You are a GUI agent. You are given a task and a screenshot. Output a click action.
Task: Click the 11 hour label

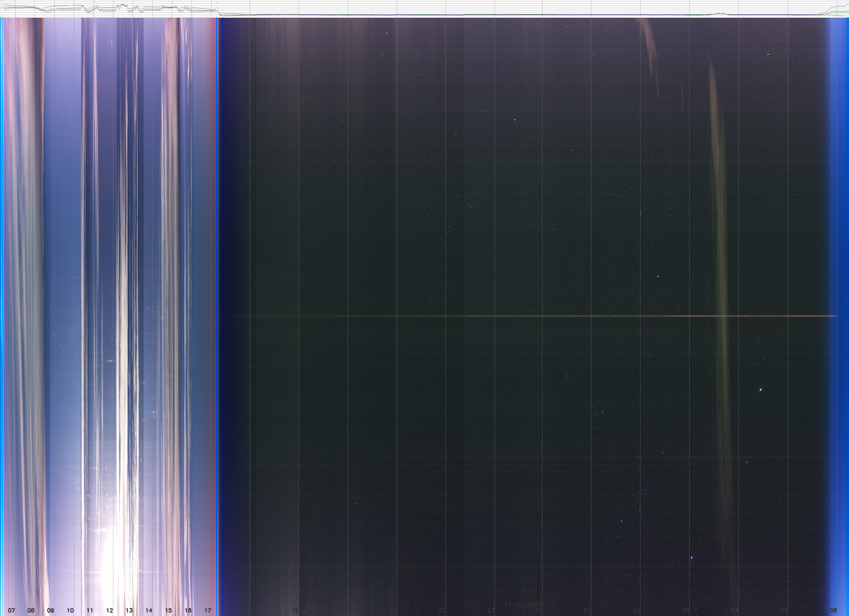coord(90,610)
